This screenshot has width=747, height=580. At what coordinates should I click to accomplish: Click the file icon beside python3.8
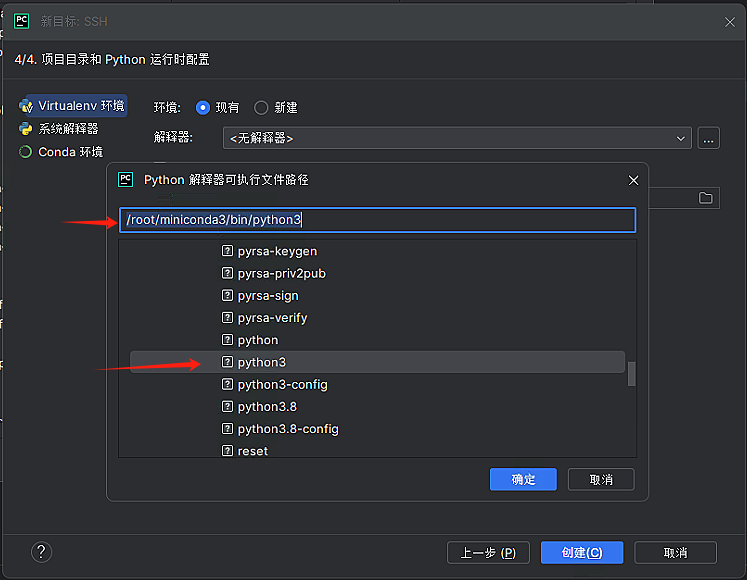point(227,406)
